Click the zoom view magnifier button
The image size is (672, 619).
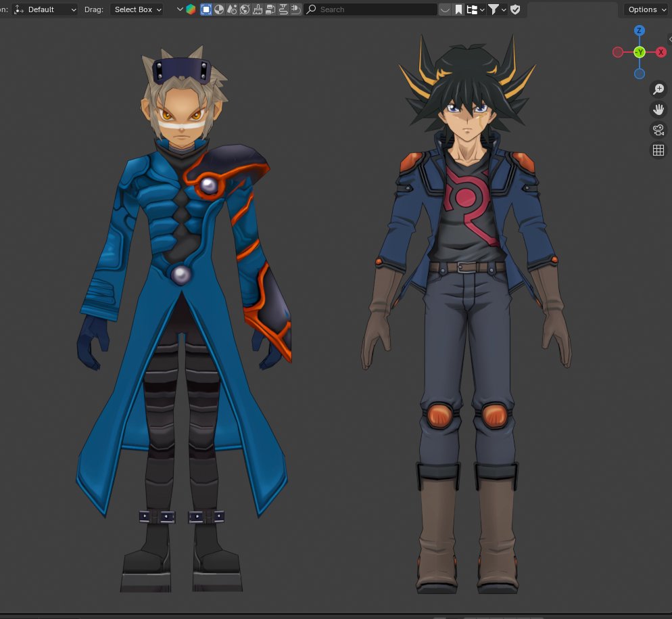point(658,89)
